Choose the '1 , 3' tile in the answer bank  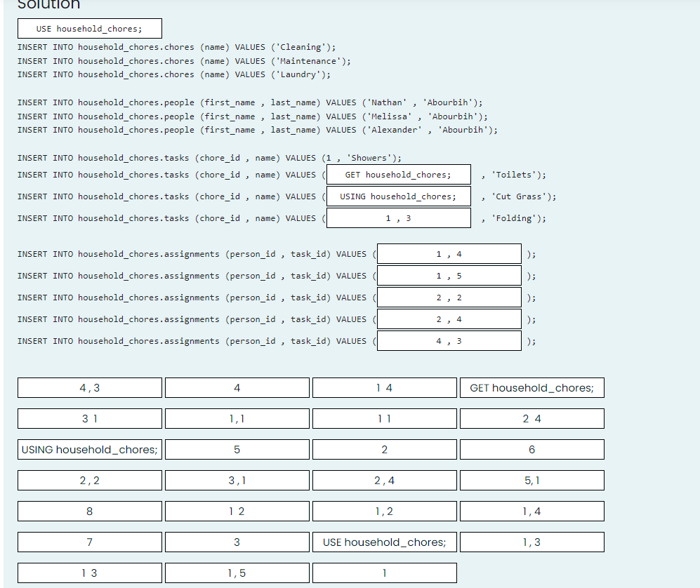(532, 542)
